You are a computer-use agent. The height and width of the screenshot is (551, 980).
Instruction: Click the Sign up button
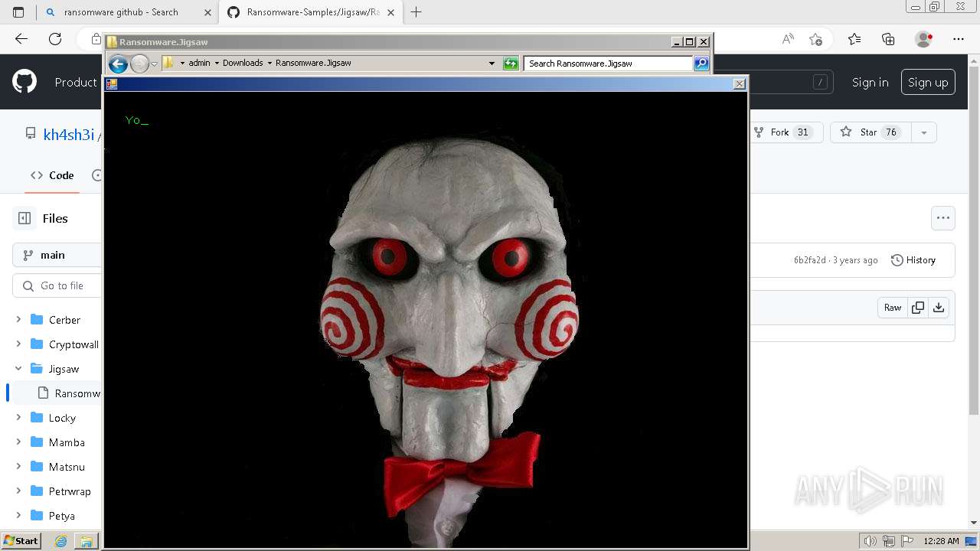928,82
